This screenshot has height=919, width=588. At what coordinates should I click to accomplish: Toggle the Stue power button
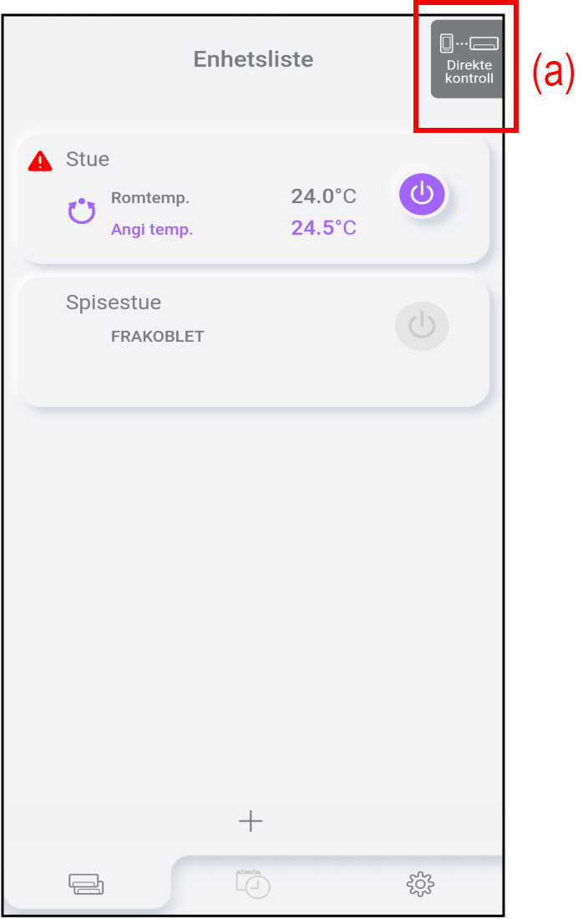pos(422,194)
